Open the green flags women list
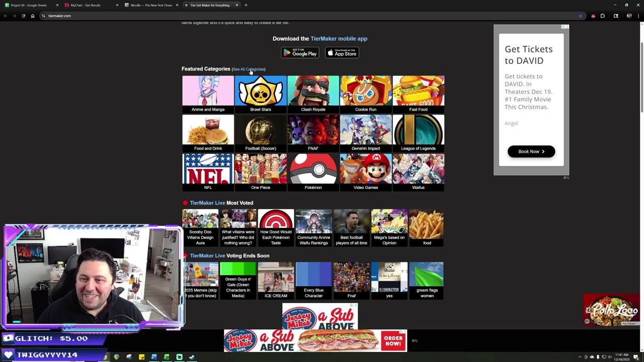The height and width of the screenshot is (362, 644). pyautogui.click(x=427, y=281)
